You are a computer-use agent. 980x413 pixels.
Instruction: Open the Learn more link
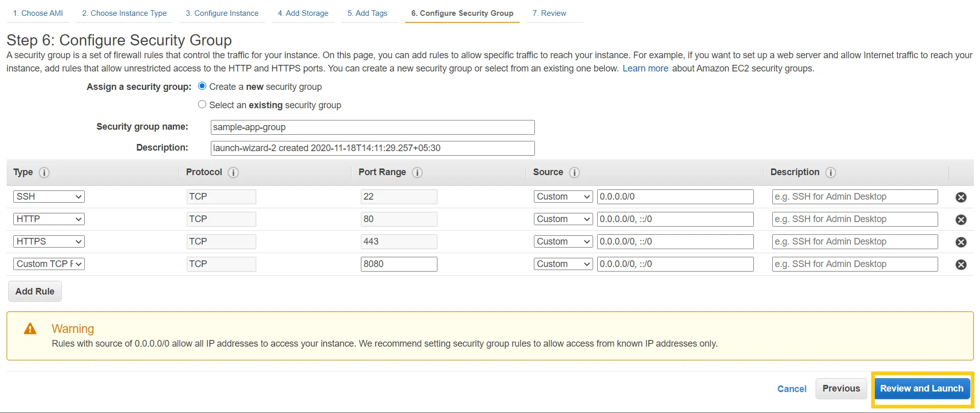[645, 68]
